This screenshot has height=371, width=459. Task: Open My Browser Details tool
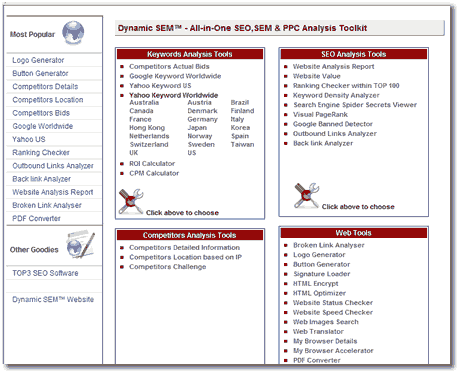pyautogui.click(x=325, y=341)
